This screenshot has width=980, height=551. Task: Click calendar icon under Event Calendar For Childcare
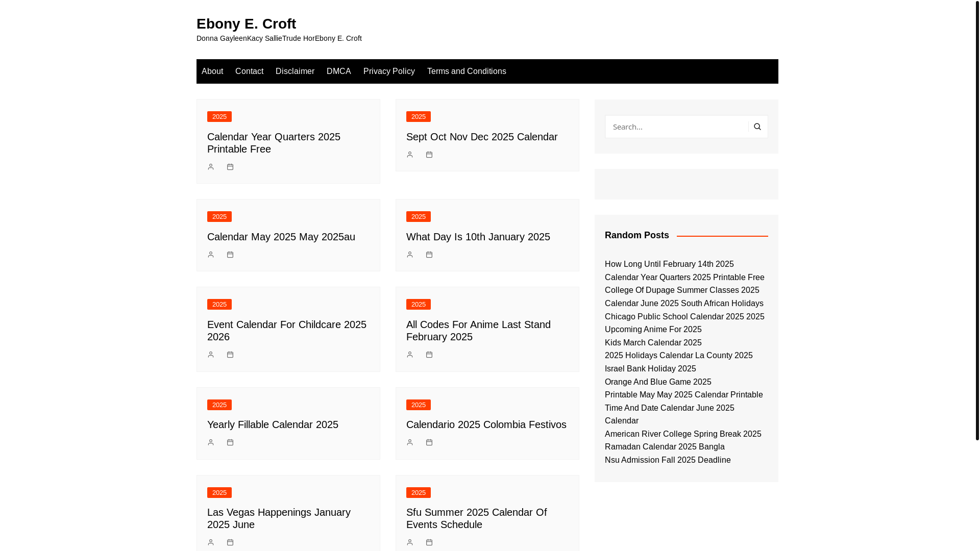[x=230, y=355]
